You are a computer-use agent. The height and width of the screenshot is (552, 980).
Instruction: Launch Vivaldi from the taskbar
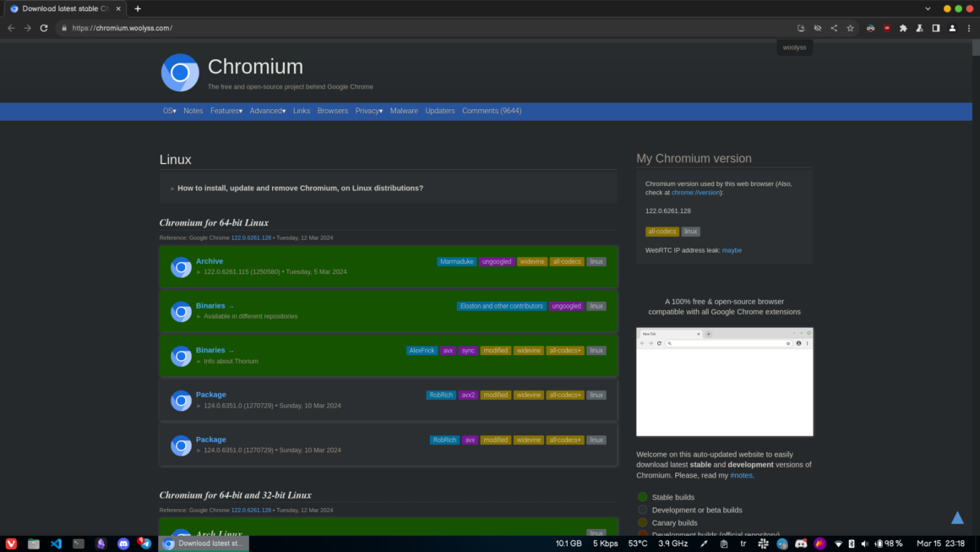coord(11,544)
